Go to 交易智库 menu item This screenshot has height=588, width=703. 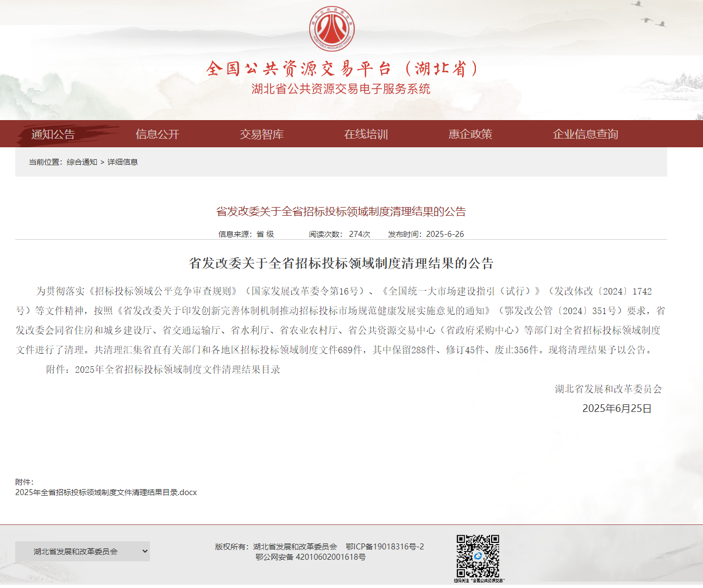click(261, 134)
